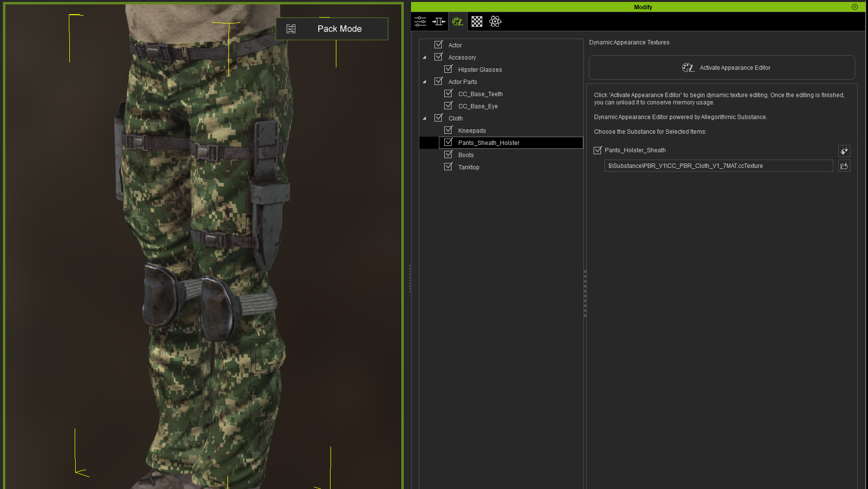The image size is (868, 489).
Task: Collapse the Cloth tree group
Action: 424,119
